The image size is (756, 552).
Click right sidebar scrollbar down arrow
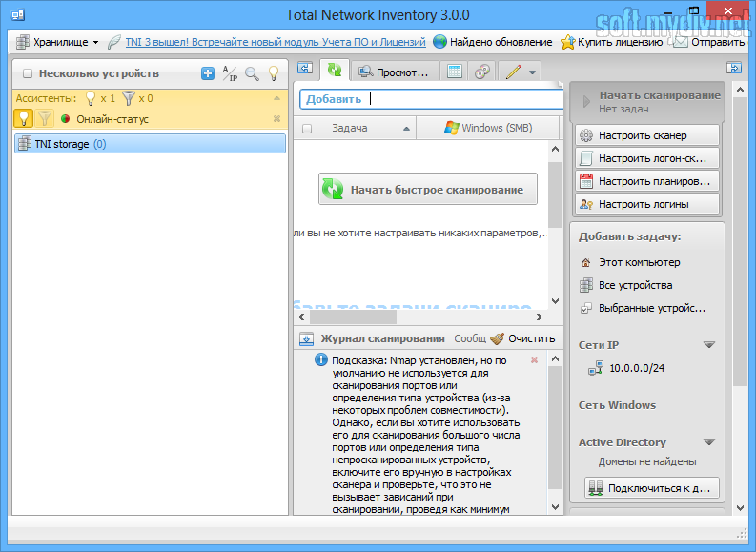pos(741,507)
